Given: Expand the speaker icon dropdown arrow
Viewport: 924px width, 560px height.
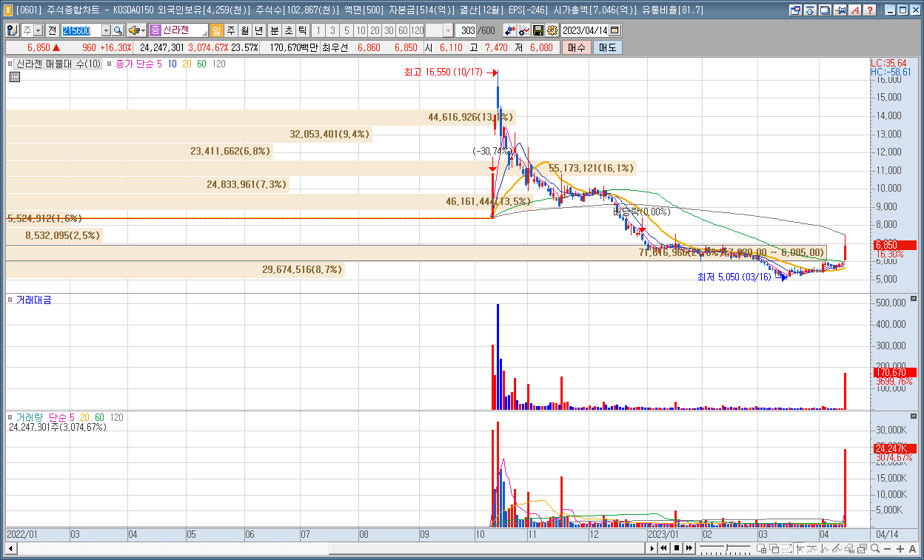Looking at the screenshot, I should (143, 30).
